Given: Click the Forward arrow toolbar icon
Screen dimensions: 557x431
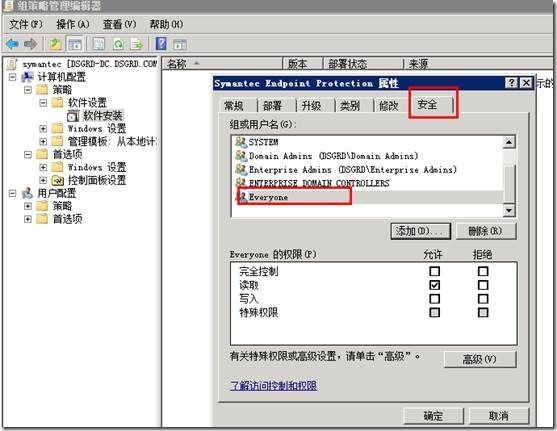Looking at the screenshot, I should click(31, 44).
